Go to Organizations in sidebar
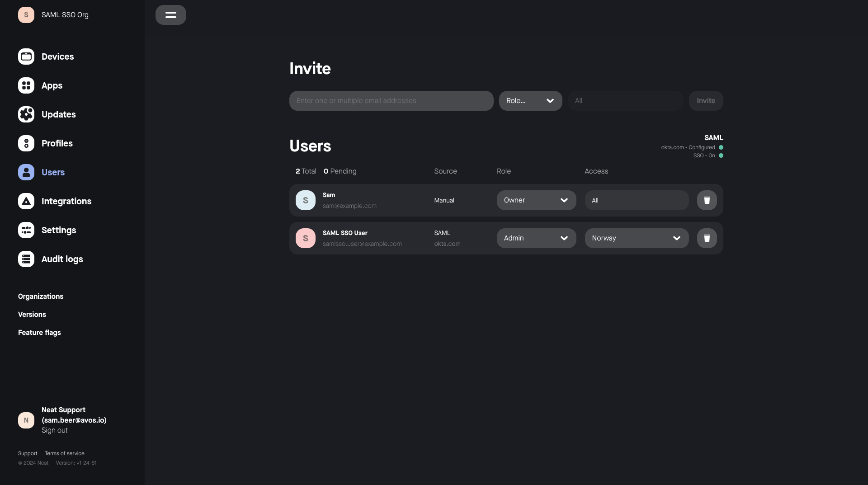868x485 pixels. (x=41, y=297)
